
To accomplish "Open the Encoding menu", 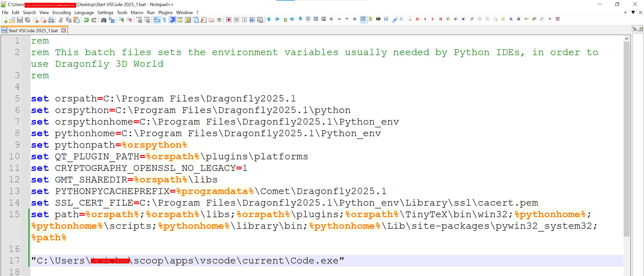I will tap(61, 13).
